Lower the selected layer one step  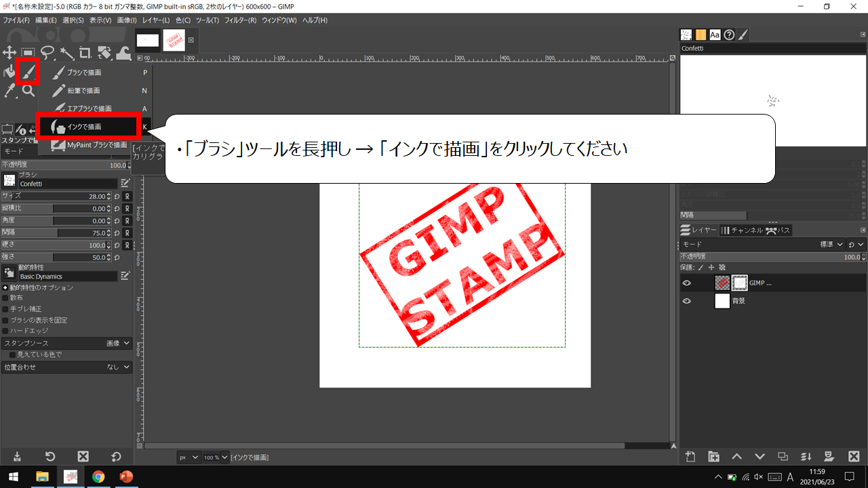coord(759,457)
